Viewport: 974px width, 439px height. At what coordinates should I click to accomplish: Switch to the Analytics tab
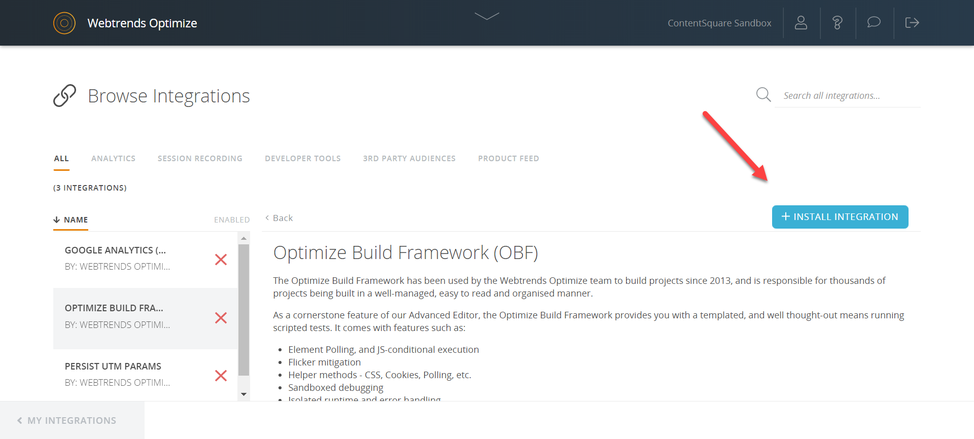pyautogui.click(x=113, y=158)
